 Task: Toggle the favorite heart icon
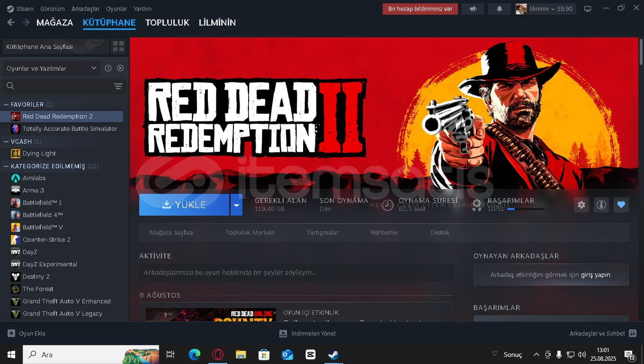point(621,205)
